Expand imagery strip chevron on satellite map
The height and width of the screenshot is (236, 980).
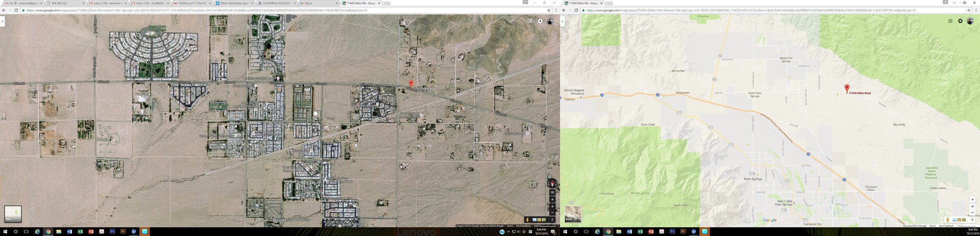552,220
